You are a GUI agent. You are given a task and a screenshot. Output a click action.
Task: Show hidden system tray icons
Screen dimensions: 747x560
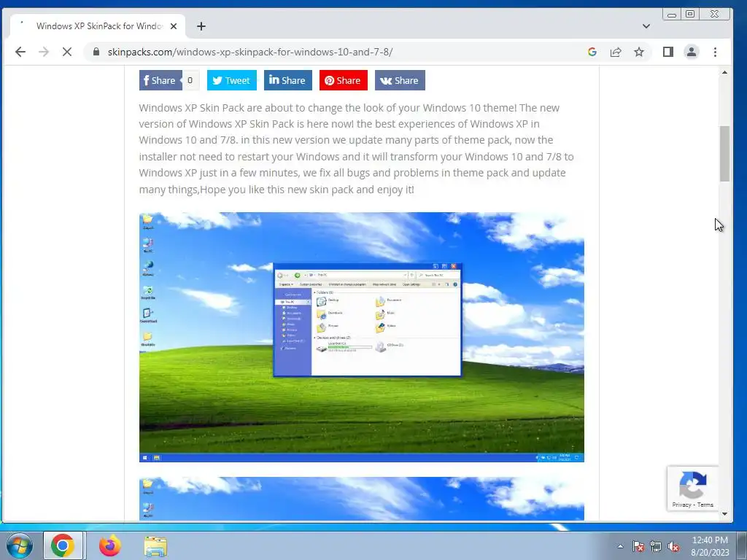coord(620,546)
